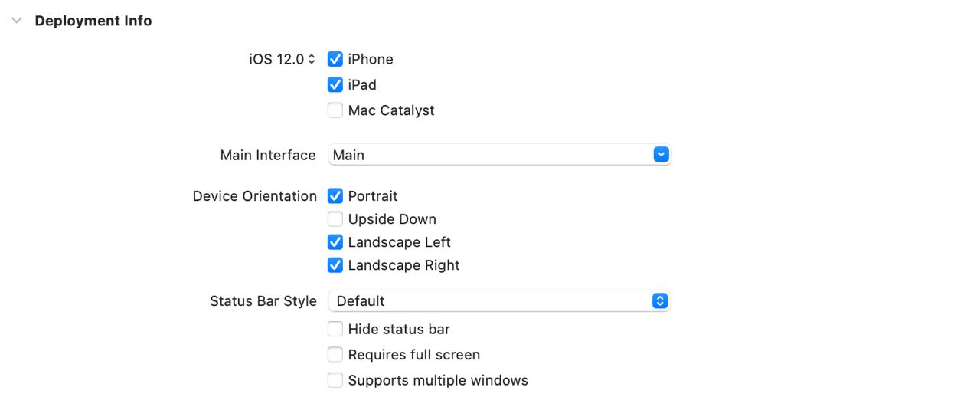Click the Device Orientation label

pyautogui.click(x=254, y=196)
